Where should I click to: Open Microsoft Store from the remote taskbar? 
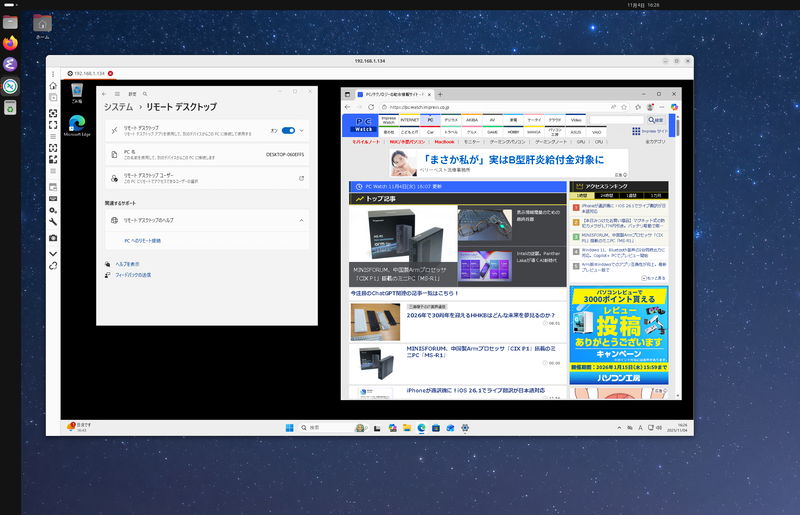point(436,428)
